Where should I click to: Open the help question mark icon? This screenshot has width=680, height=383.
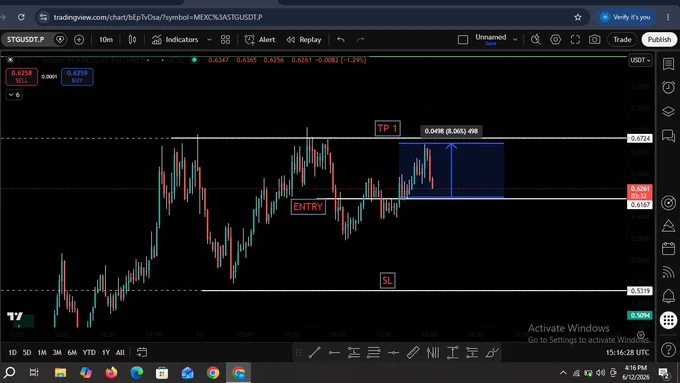click(668, 350)
